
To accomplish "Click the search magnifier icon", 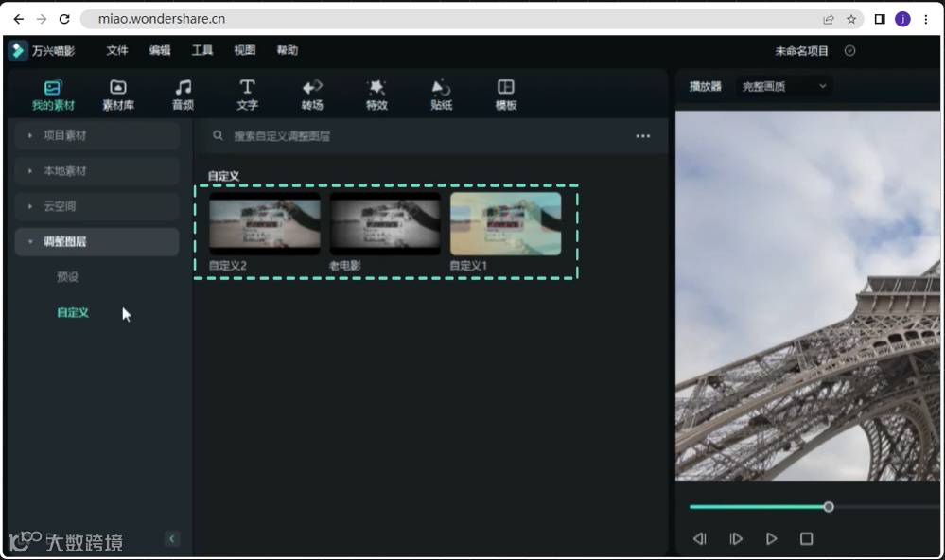I will [x=218, y=135].
